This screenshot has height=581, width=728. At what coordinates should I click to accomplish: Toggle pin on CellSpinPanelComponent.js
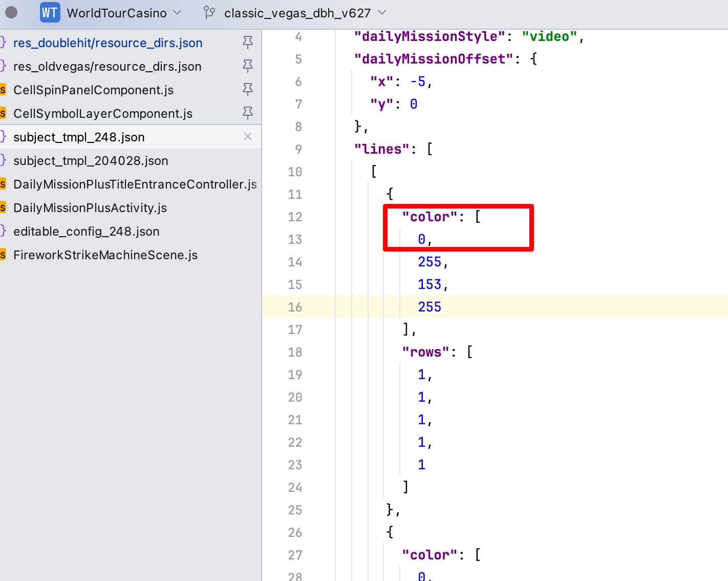(248, 90)
